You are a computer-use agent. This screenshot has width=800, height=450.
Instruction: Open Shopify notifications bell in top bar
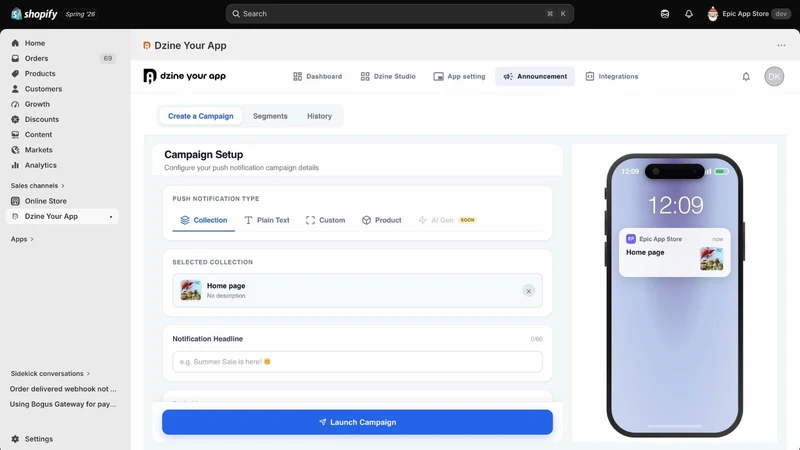click(689, 14)
